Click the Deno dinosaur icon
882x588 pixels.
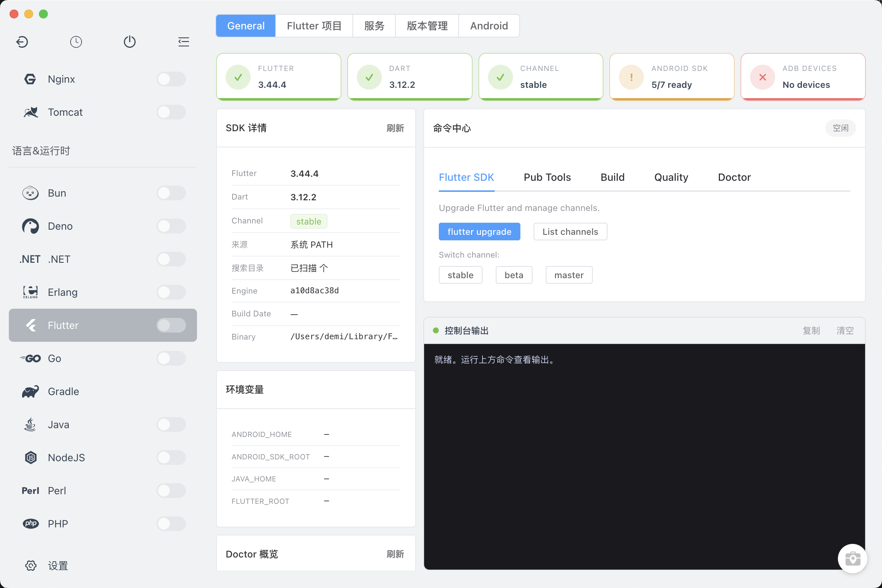tap(31, 226)
